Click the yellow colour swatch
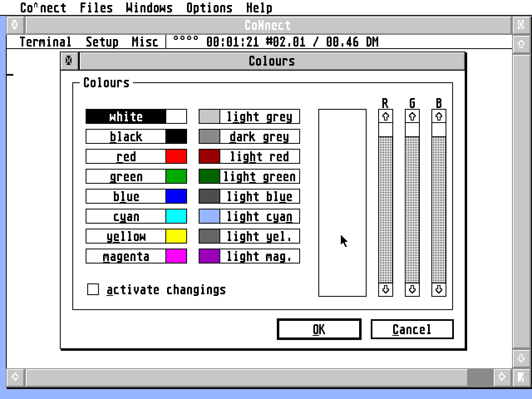The image size is (532, 399). (176, 236)
